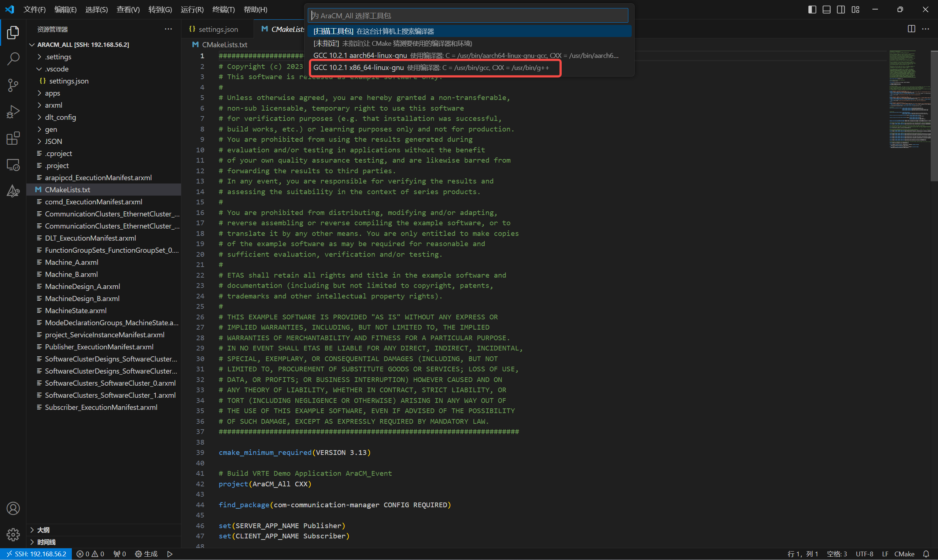Switch to the settings.json tab
938x560 pixels.
pos(218,29)
